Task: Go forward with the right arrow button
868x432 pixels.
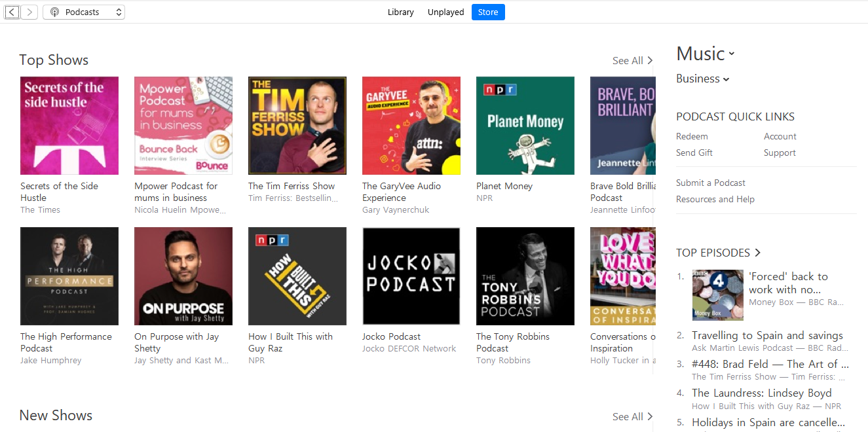Action: [x=29, y=12]
